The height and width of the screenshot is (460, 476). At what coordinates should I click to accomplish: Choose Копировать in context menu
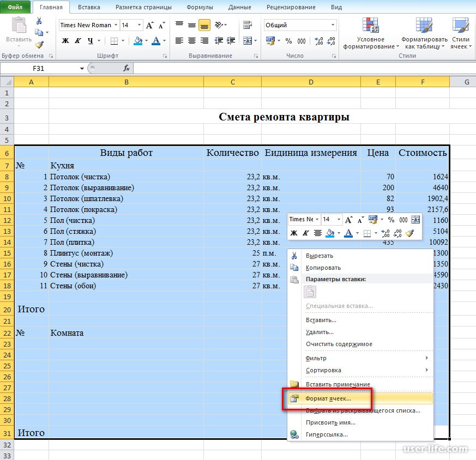click(360, 268)
